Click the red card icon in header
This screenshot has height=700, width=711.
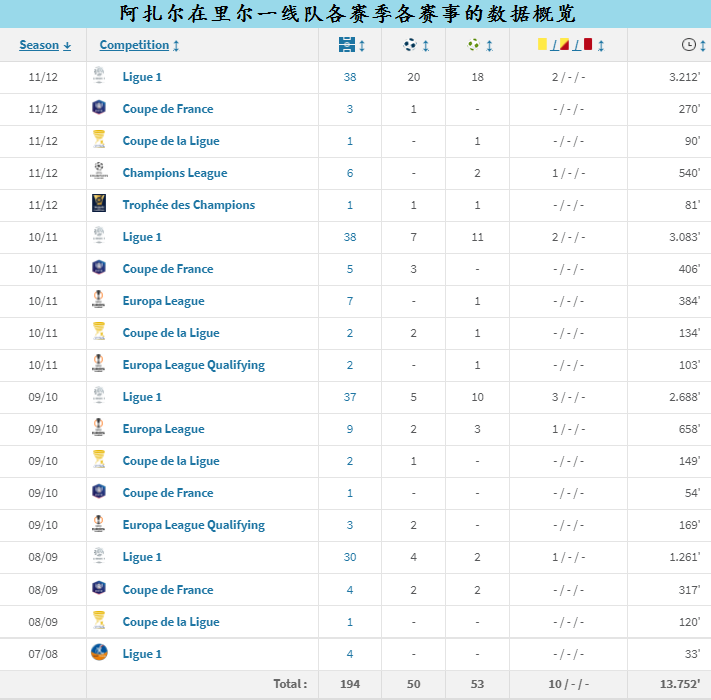[x=588, y=45]
